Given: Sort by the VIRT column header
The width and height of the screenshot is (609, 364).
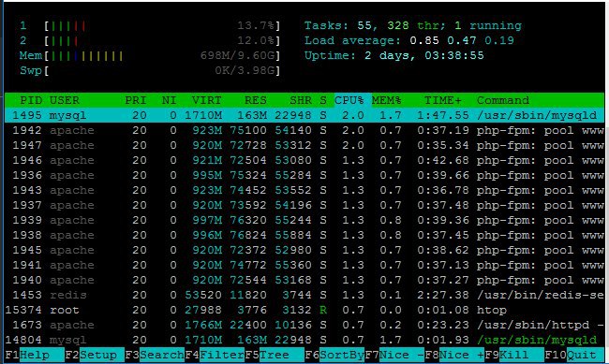Looking at the screenshot, I should 207,100.
